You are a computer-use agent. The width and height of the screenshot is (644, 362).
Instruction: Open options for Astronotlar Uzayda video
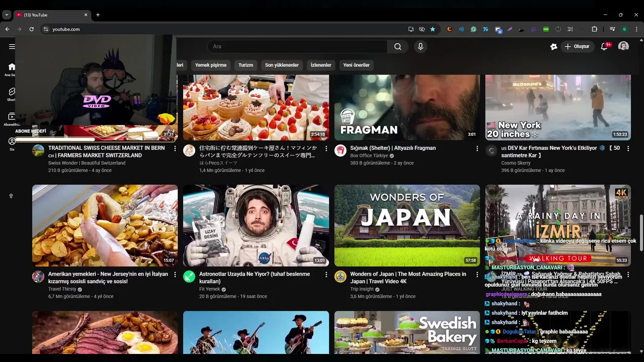(326, 275)
